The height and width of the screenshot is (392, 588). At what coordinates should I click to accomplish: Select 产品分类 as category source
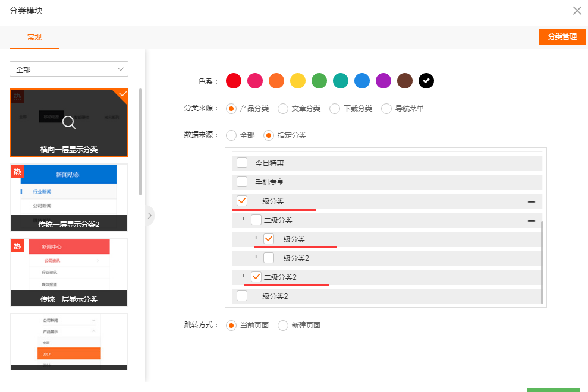click(x=231, y=109)
